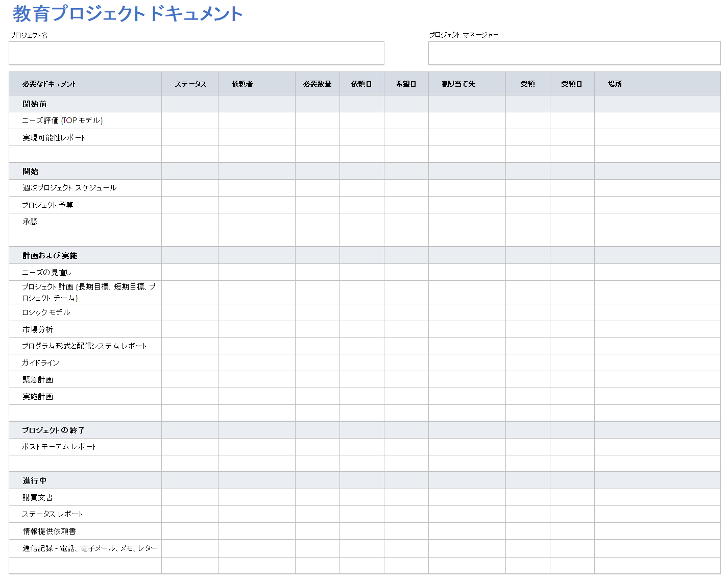Click the 希望日 cell for 市場分析 row
Image resolution: width=728 pixels, height=580 pixels.
coord(406,329)
